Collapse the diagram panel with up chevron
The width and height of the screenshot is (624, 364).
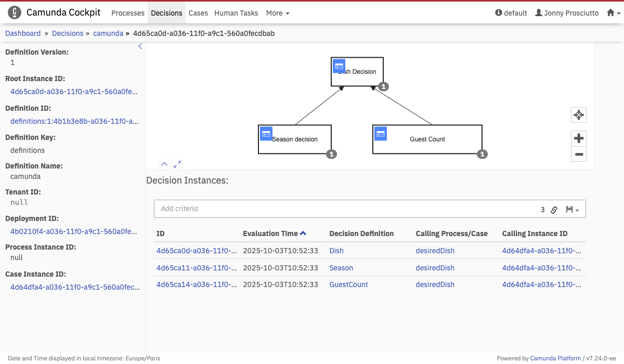(164, 164)
